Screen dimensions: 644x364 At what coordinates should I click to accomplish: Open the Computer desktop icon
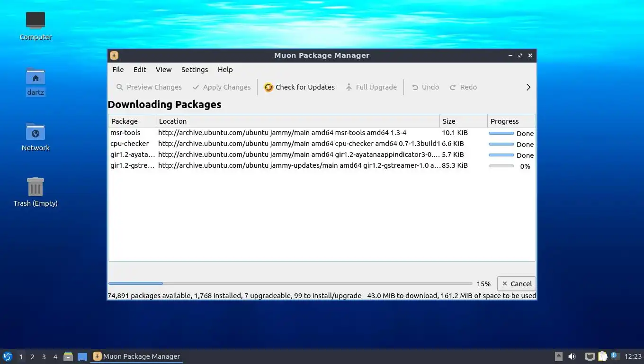[x=36, y=25]
